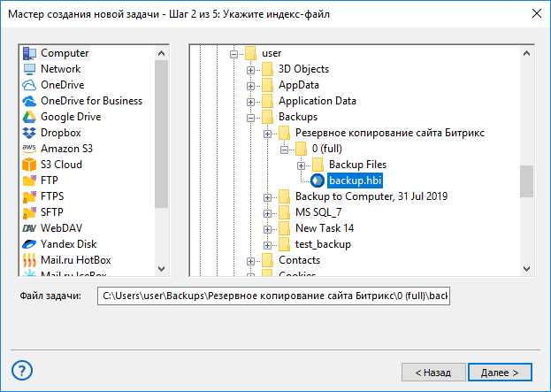Open help via question mark icon
This screenshot has height=392, width=551.
point(22,370)
